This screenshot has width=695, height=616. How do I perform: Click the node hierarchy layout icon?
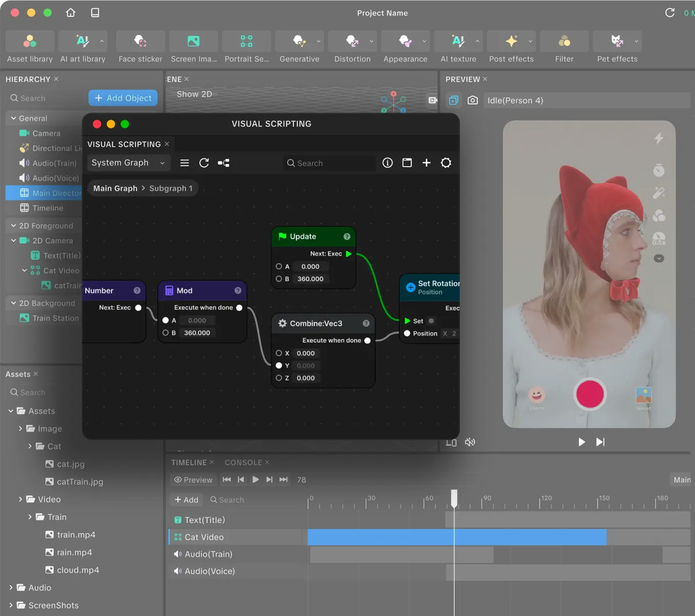click(x=223, y=163)
